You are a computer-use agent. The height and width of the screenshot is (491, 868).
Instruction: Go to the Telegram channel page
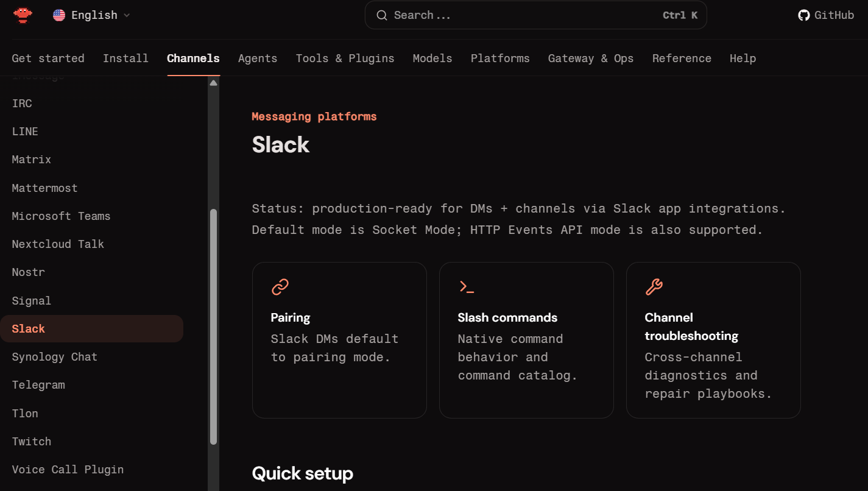(x=91, y=385)
